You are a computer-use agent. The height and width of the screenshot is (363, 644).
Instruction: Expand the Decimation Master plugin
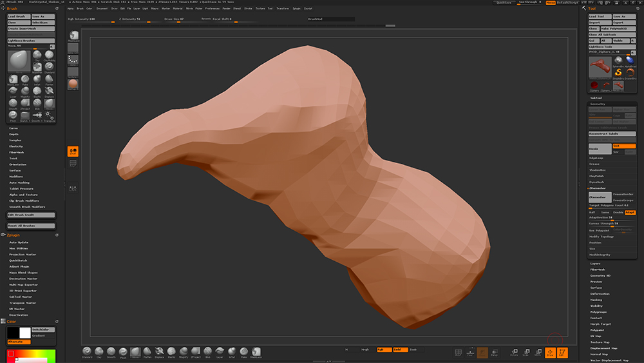pos(23,279)
